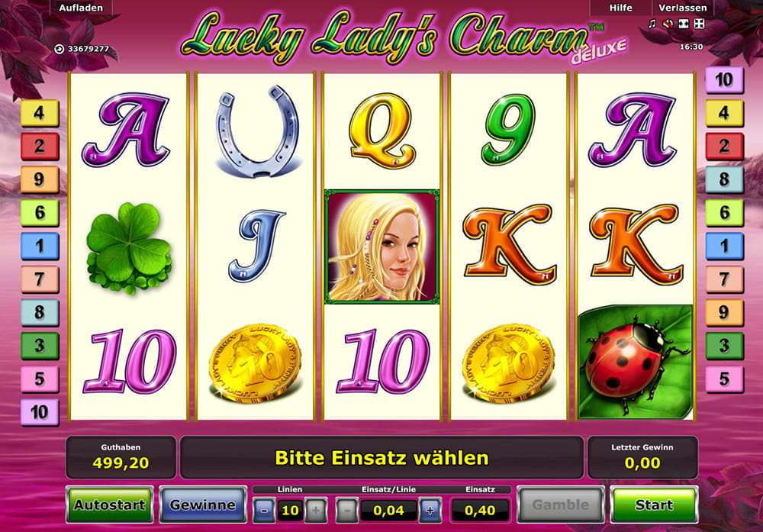The image size is (763, 532).
Task: Open the Hilfe menu
Action: pyautogui.click(x=621, y=8)
